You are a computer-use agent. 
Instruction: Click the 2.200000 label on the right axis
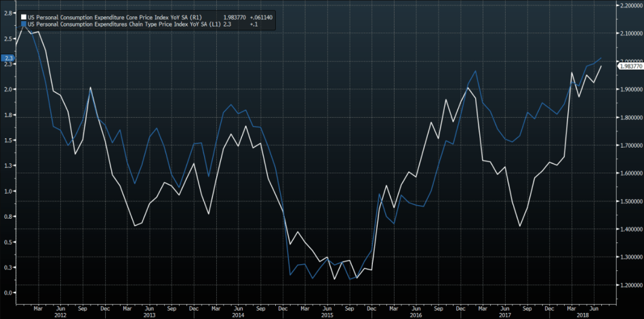631,5
